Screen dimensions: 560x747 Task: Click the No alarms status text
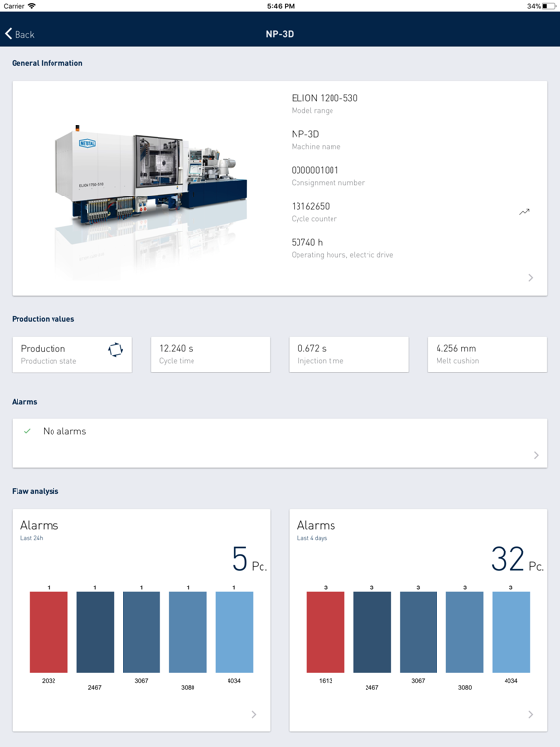click(64, 431)
